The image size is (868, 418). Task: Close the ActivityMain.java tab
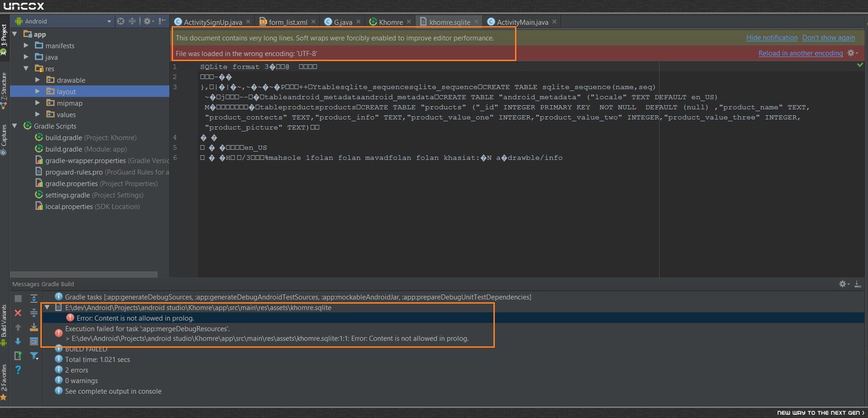[x=554, y=22]
